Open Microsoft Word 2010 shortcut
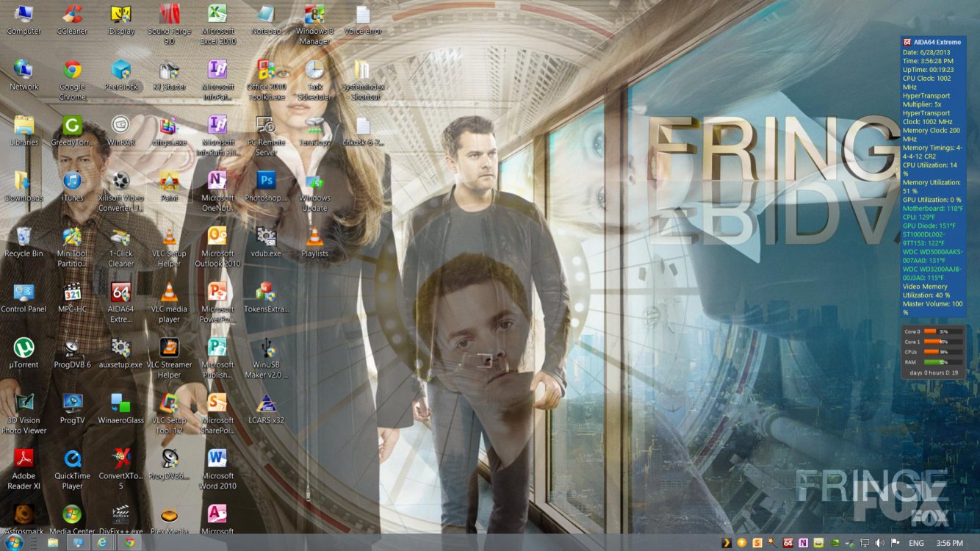The height and width of the screenshot is (551, 980). (217, 470)
